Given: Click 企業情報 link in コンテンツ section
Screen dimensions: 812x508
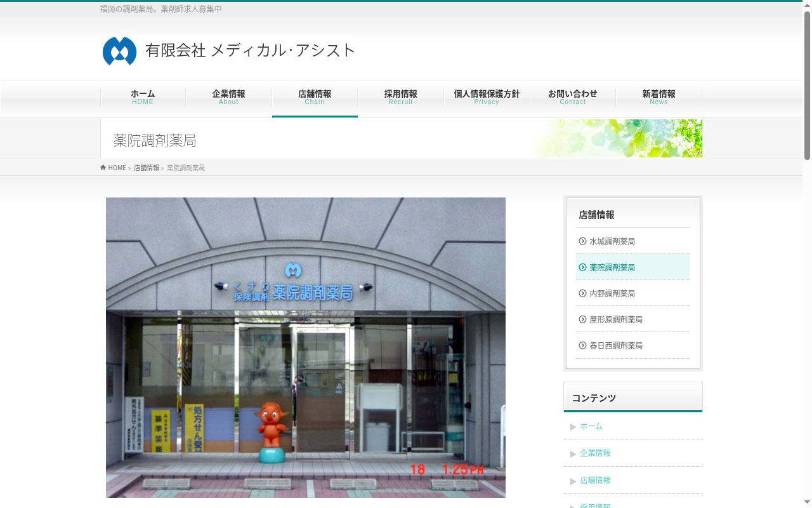Looking at the screenshot, I should tap(595, 453).
